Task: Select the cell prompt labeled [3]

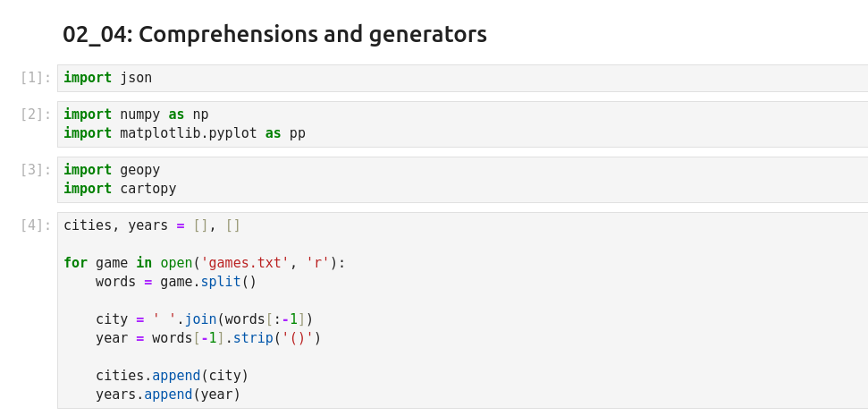Action: pyautogui.click(x=36, y=170)
